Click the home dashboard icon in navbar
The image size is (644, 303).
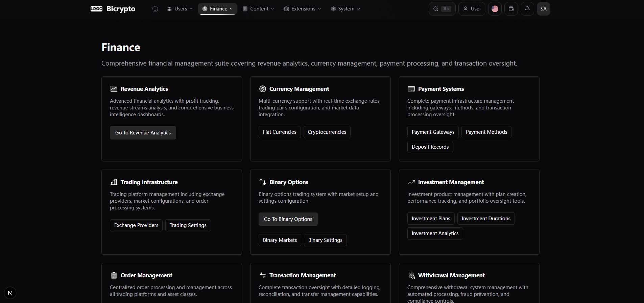[155, 9]
